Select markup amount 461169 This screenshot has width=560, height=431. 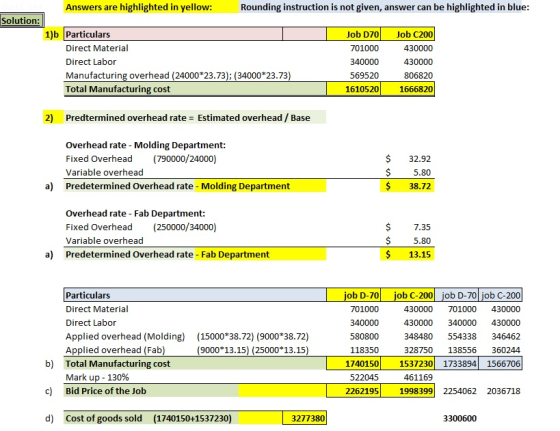coord(418,377)
